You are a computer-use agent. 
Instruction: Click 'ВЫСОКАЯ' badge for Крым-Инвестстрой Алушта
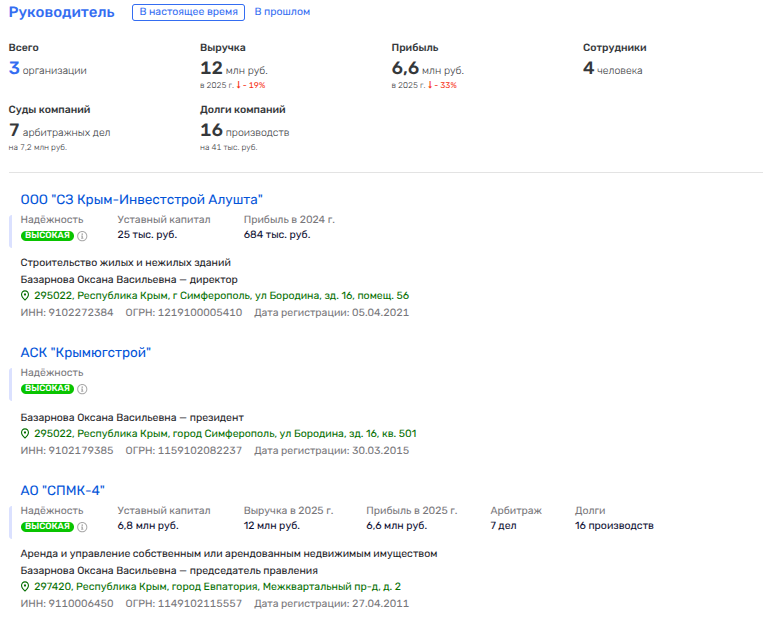coord(47,236)
